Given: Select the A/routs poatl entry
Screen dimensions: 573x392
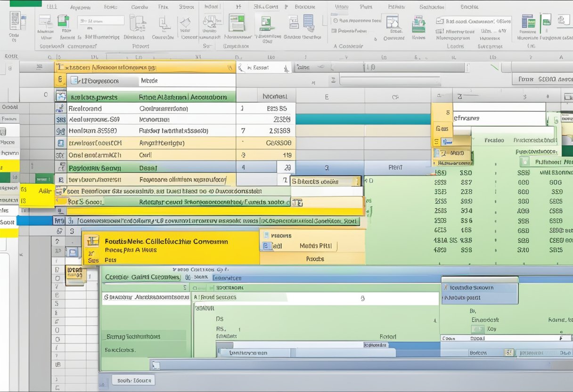Looking at the screenshot, I should (479, 298).
